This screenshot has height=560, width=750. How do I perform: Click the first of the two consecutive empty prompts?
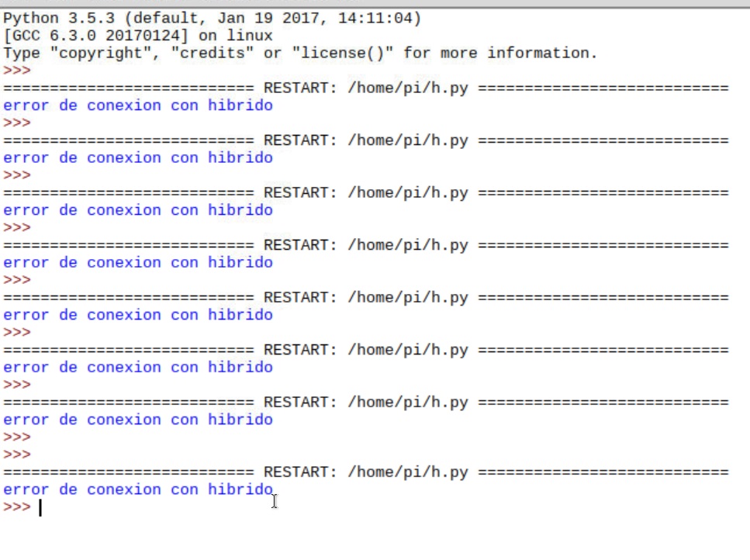17,437
